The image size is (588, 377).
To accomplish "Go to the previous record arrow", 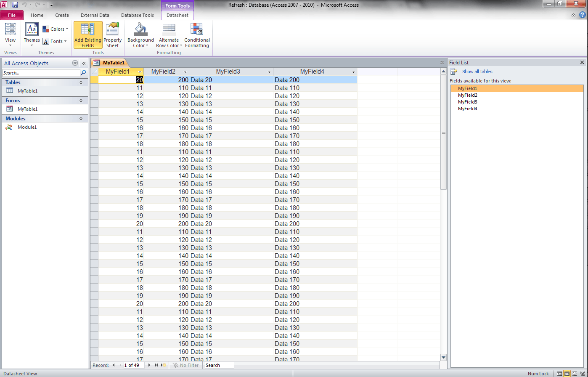I will [x=120, y=365].
